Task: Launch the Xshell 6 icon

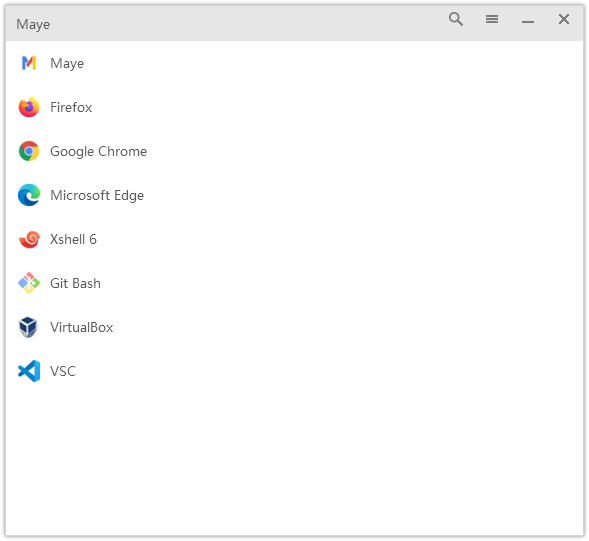Action: click(29, 239)
